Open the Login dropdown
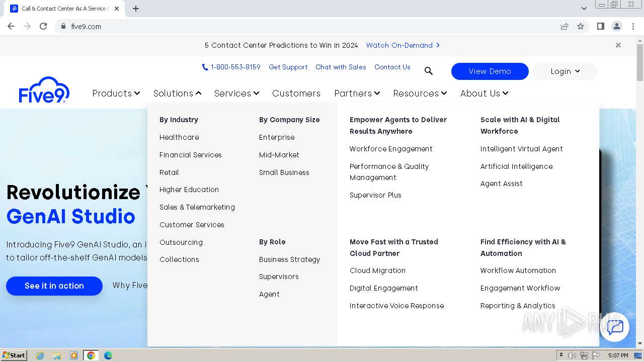644x362 pixels. [x=565, y=71]
